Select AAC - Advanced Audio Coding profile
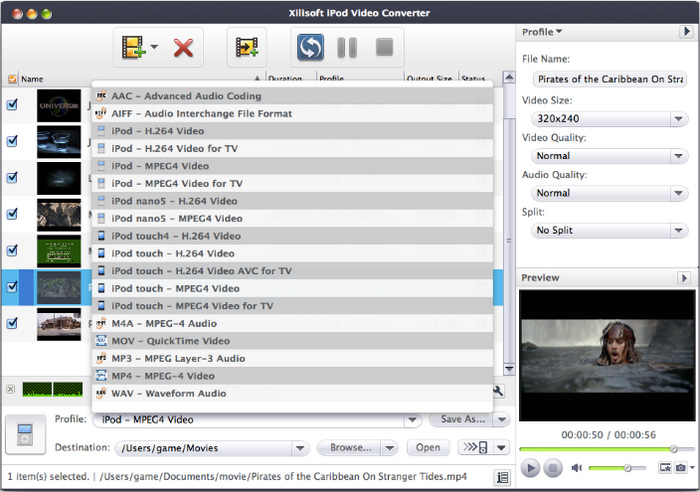This screenshot has height=492, width=700. tap(292, 96)
